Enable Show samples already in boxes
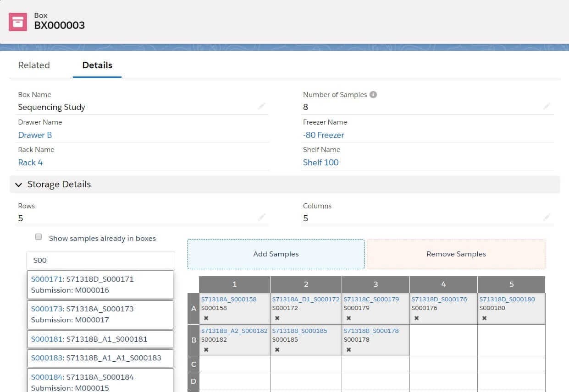 39,237
